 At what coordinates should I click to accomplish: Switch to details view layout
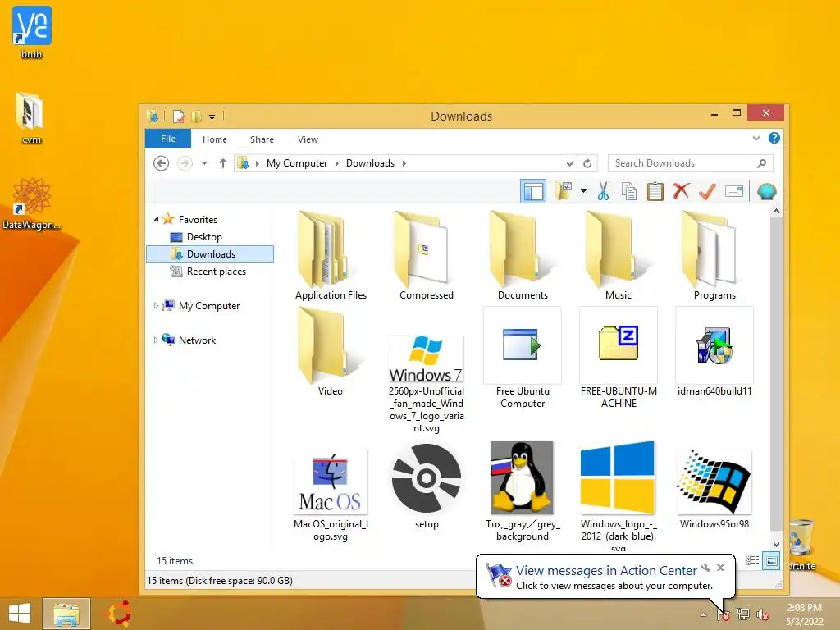[753, 560]
